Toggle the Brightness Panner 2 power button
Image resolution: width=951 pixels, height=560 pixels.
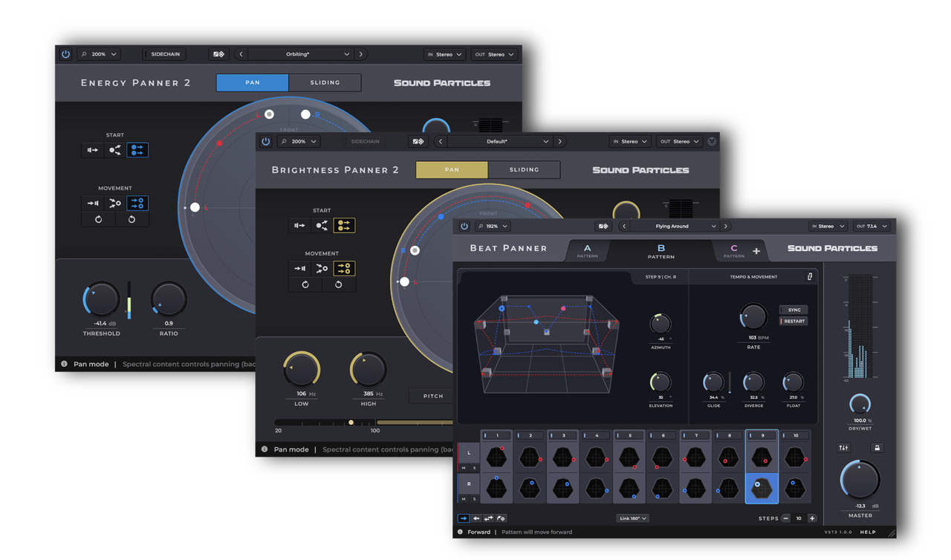(265, 141)
